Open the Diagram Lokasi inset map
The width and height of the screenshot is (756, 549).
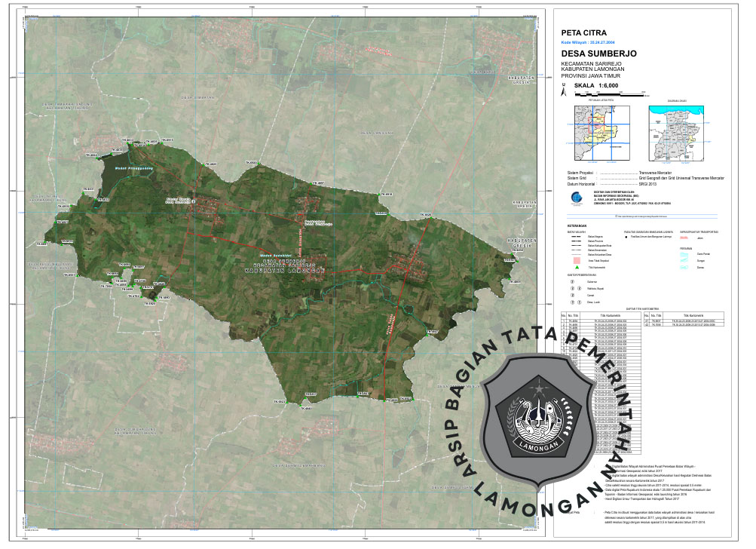[x=676, y=133]
